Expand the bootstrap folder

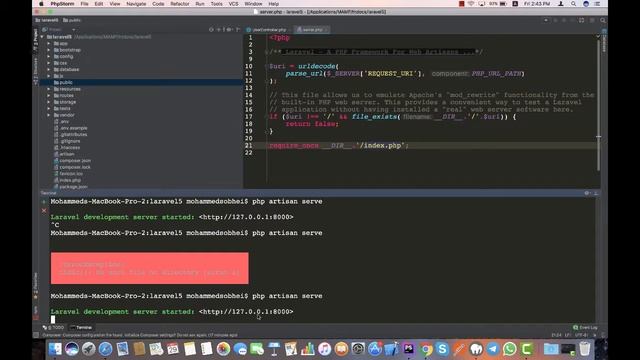(49, 50)
